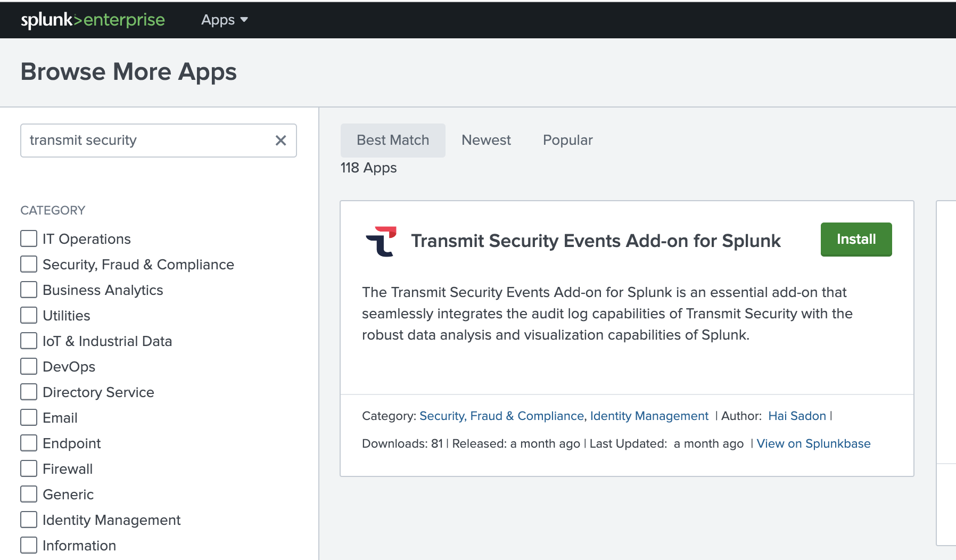Enable Security, Fraud & Compliance filter
956x560 pixels.
(x=29, y=264)
